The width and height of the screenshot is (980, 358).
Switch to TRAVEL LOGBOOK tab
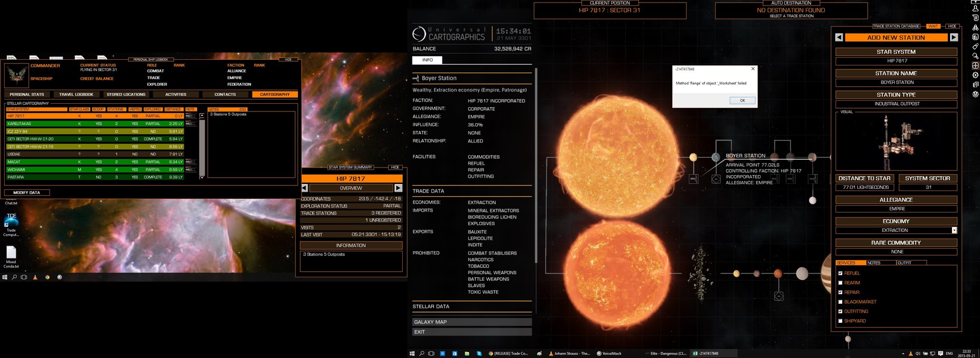76,94
